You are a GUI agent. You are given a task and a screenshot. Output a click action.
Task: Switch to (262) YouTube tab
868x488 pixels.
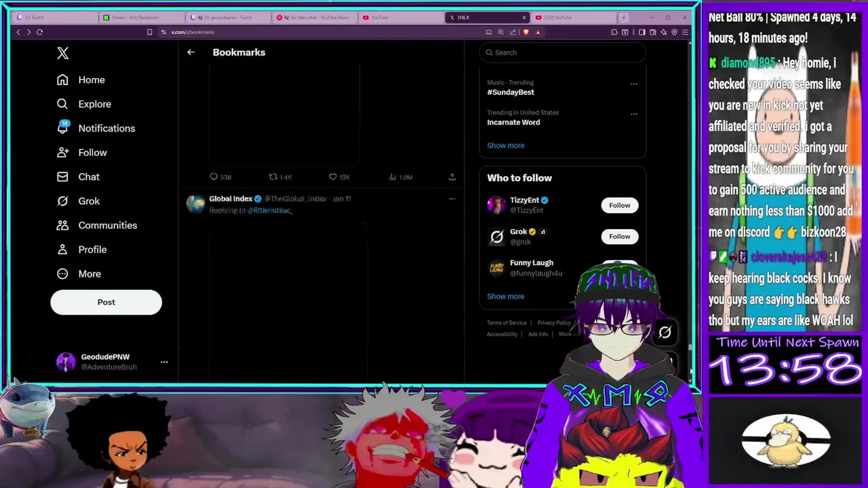pos(574,18)
